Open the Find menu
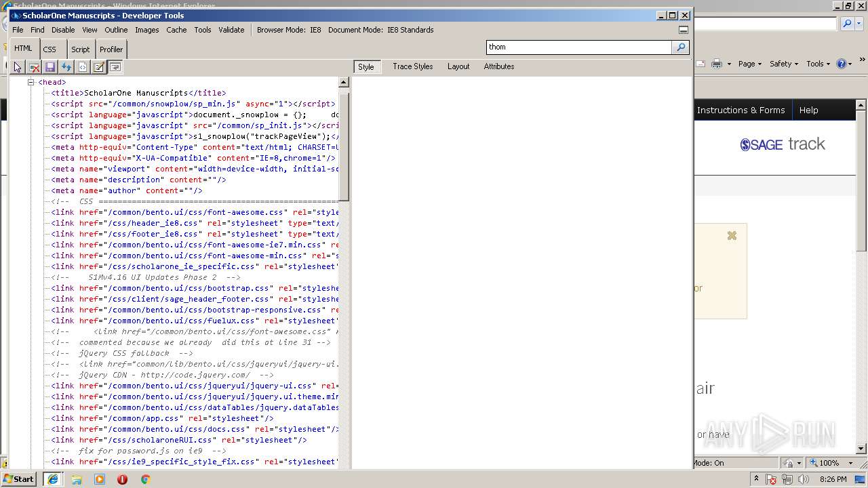The image size is (868, 488). pyautogui.click(x=37, y=30)
